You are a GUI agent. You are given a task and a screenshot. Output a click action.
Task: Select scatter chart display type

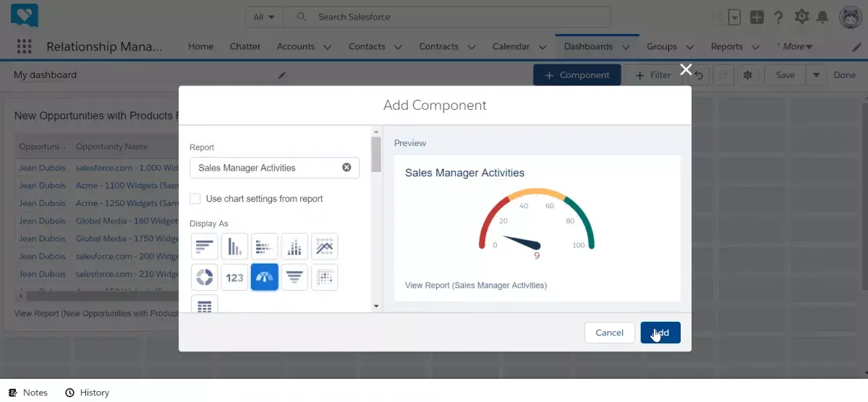tap(324, 277)
